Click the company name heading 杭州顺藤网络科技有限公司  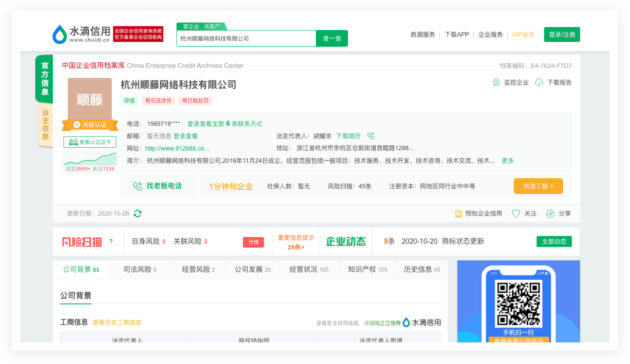click(179, 85)
